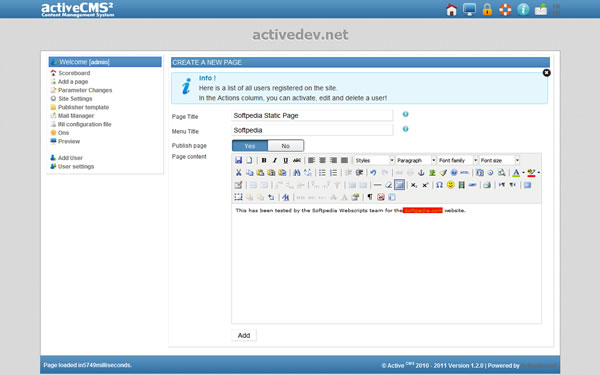
Task: Insert a numbered list
Action: coord(334,173)
